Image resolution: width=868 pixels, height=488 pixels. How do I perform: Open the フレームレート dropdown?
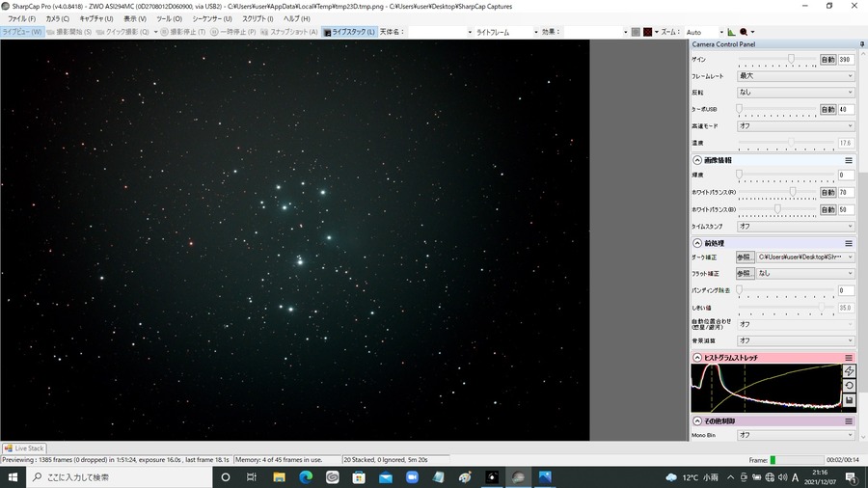796,76
